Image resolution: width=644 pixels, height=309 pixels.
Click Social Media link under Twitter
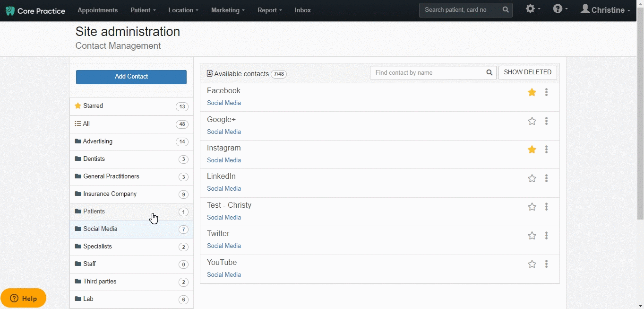[224, 246]
